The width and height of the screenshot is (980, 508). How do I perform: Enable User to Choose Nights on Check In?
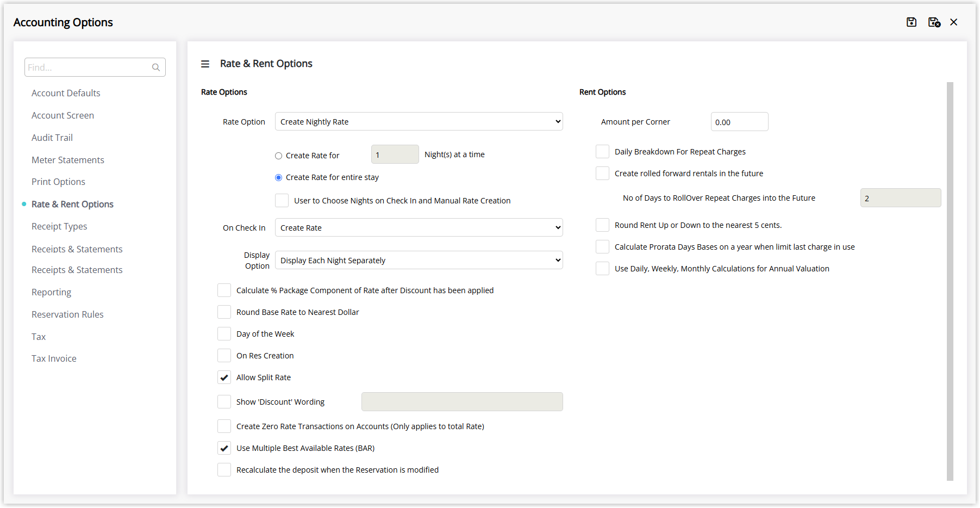point(282,201)
